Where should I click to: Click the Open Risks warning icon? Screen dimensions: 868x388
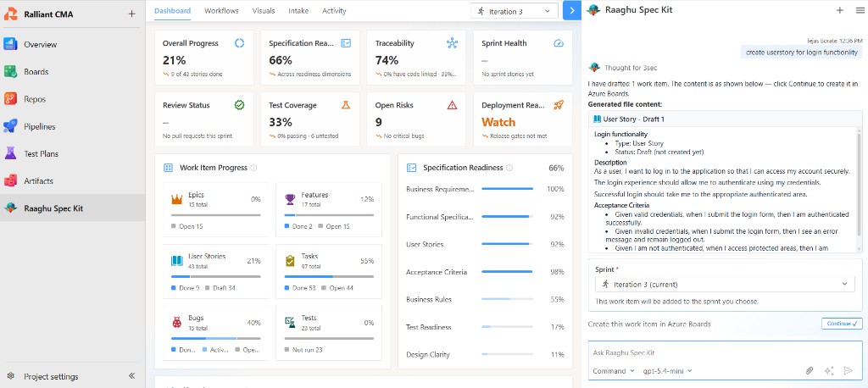pos(452,104)
